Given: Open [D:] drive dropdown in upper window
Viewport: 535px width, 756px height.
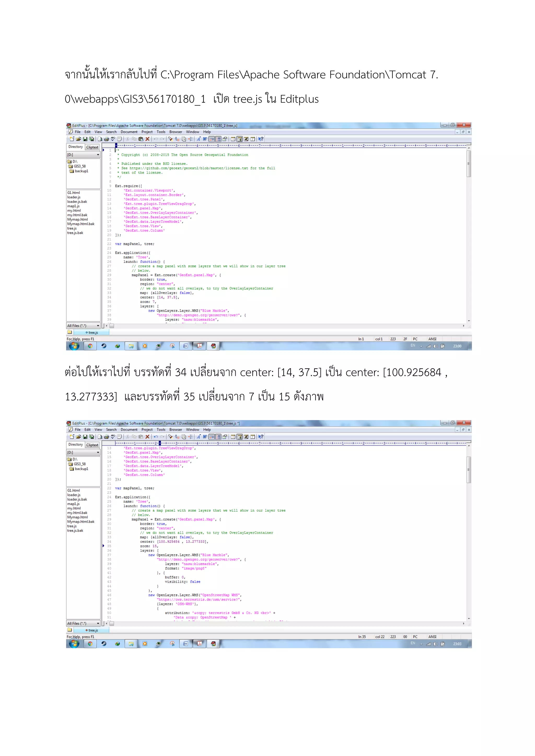Looking at the screenshot, I should [83, 155].
